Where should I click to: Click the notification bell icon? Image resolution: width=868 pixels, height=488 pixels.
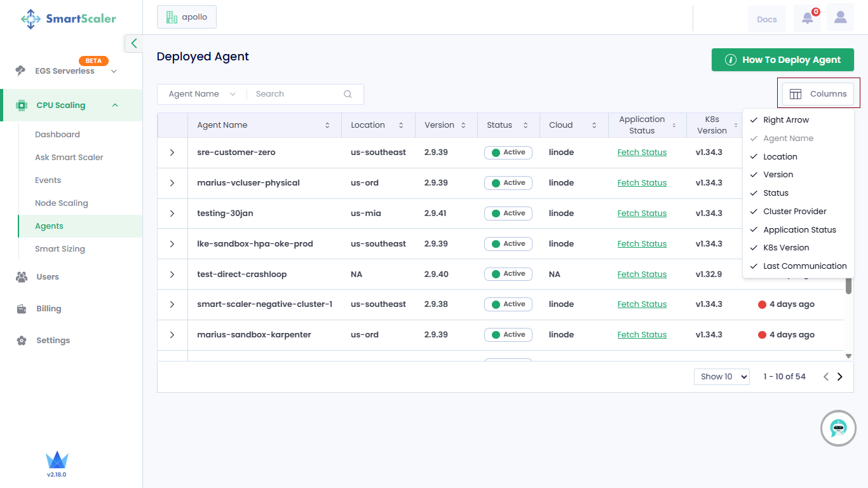[x=807, y=18]
